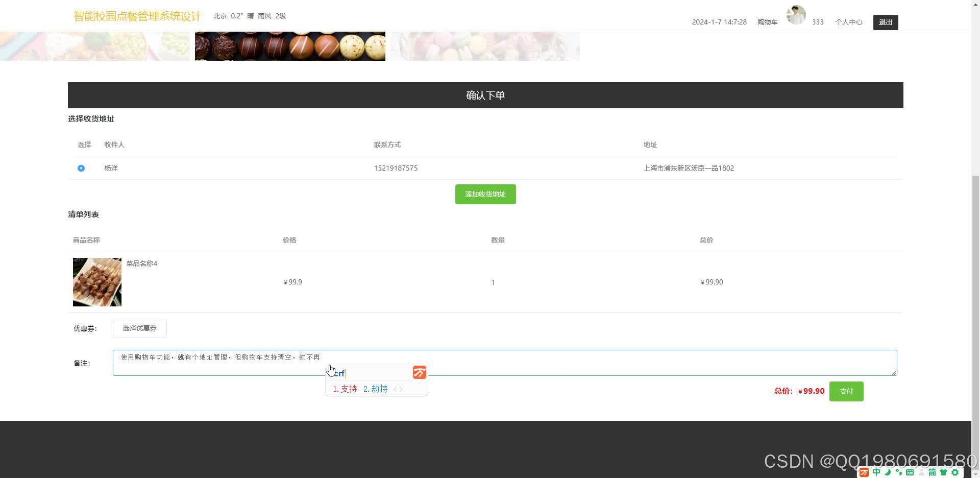Click the 购物车 shopping cart menu item

click(x=768, y=22)
